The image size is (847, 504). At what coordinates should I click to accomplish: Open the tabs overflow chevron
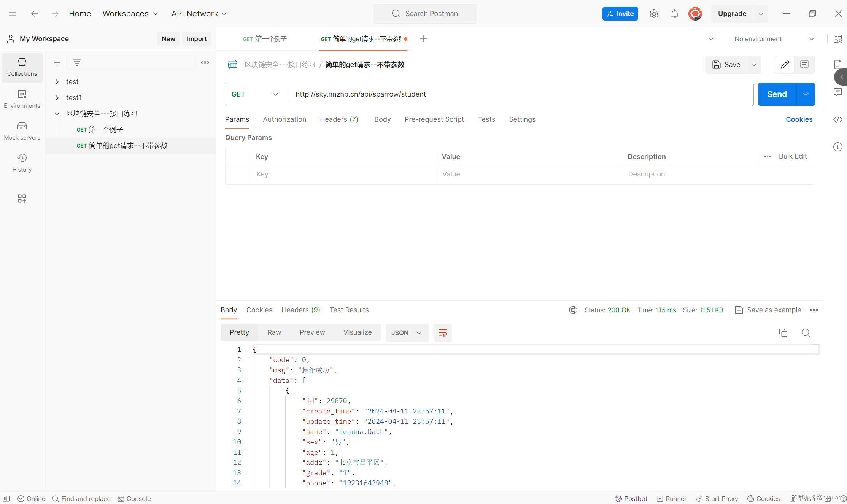click(711, 39)
